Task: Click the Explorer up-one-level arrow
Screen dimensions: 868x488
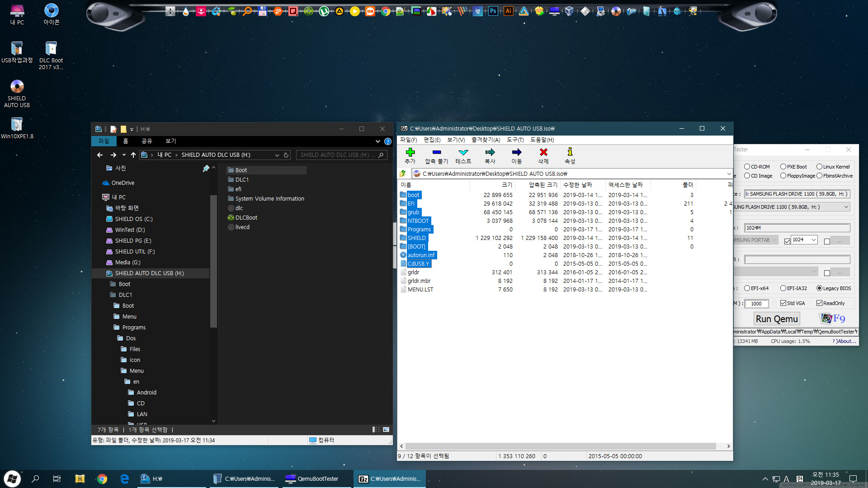Action: (x=133, y=155)
